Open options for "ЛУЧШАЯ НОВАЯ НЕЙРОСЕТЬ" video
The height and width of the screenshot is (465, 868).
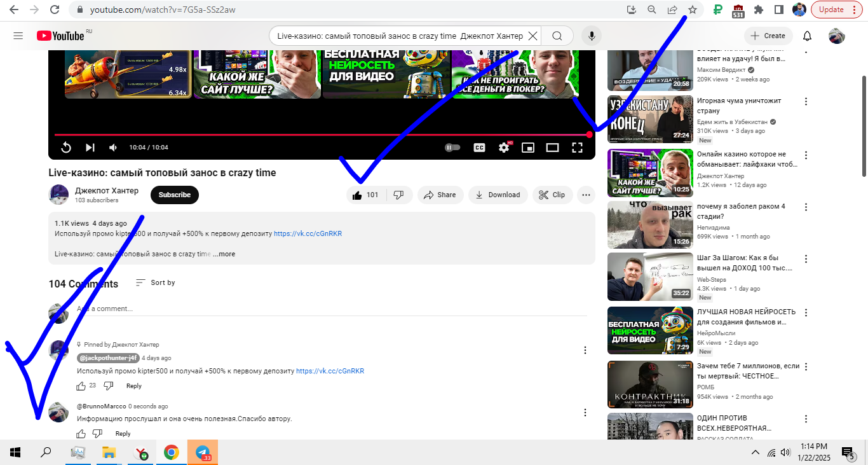[x=806, y=313]
